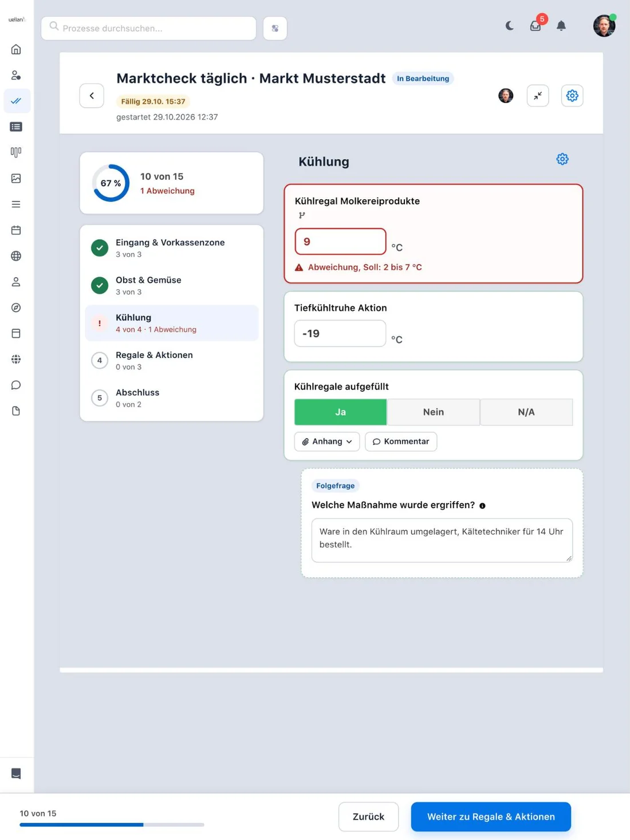This screenshot has height=840, width=630.
Task: Open the user avatar in top bar
Action: pyautogui.click(x=604, y=26)
